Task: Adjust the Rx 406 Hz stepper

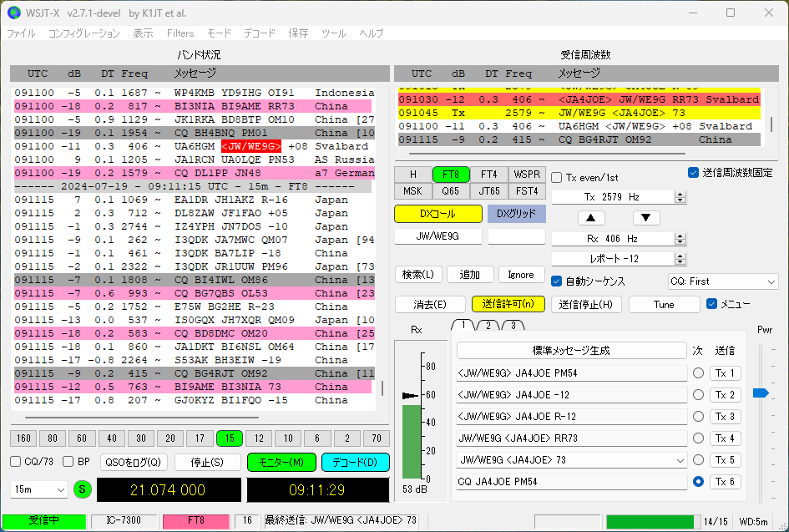Action: pos(680,239)
